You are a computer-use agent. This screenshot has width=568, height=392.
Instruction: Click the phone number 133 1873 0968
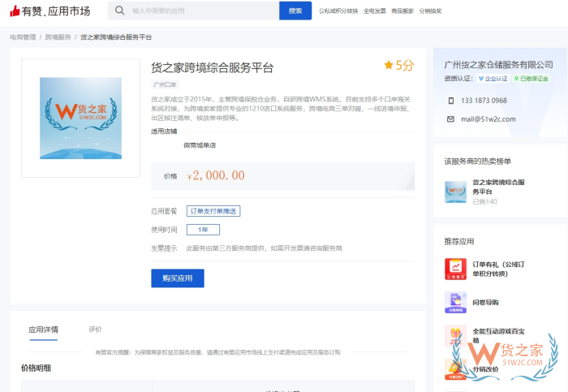tap(484, 101)
